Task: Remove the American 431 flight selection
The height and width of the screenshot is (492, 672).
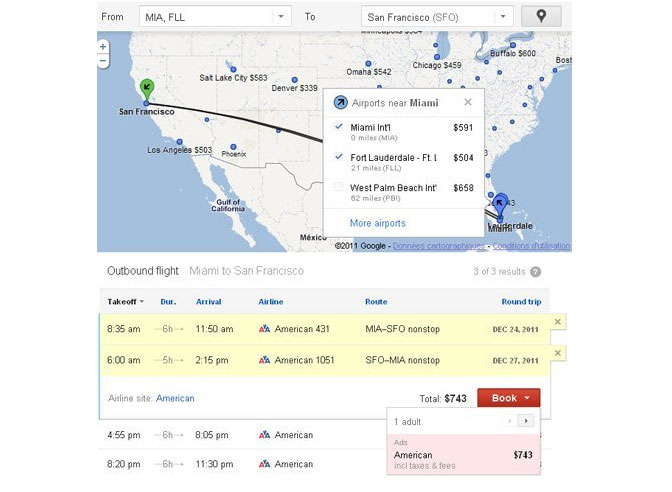Action: [557, 322]
